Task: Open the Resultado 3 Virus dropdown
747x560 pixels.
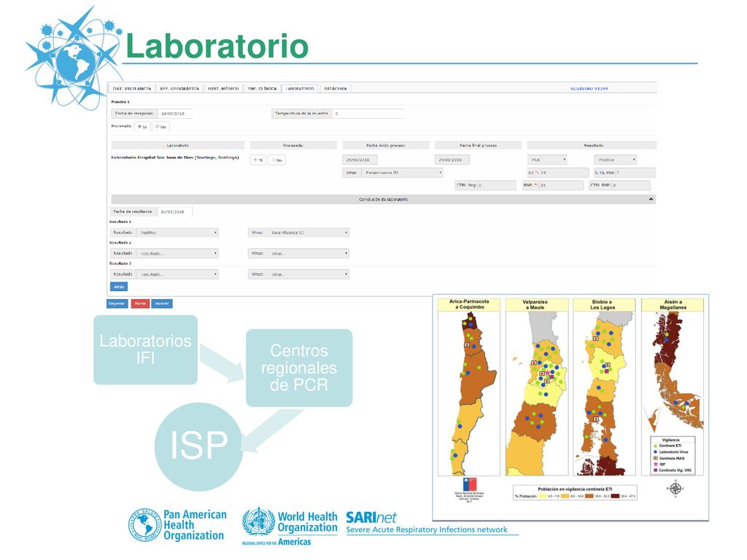Action: point(307,274)
